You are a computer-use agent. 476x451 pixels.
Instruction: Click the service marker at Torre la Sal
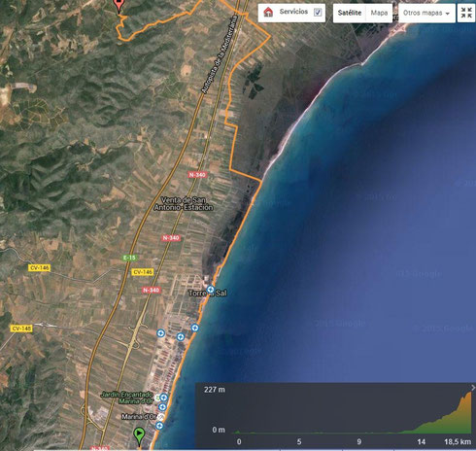pos(211,289)
